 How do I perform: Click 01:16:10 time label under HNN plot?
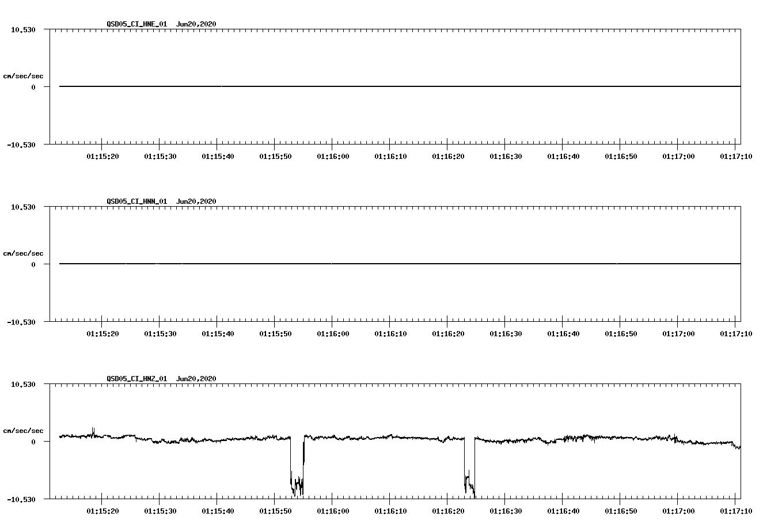pos(390,333)
